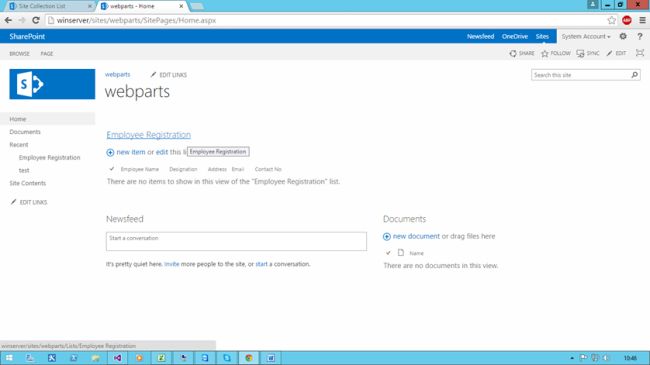Open File Explorer from the taskbar

point(95,358)
